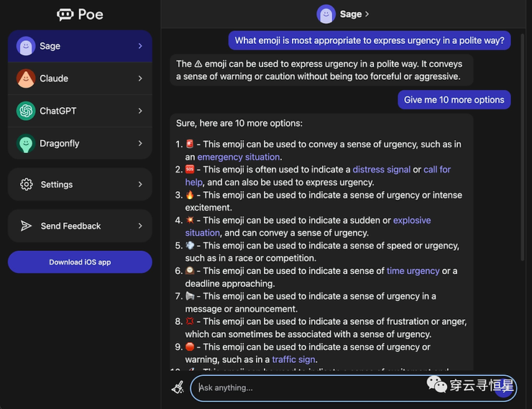Click the Settings gear icon
This screenshot has width=532, height=409.
tap(27, 185)
